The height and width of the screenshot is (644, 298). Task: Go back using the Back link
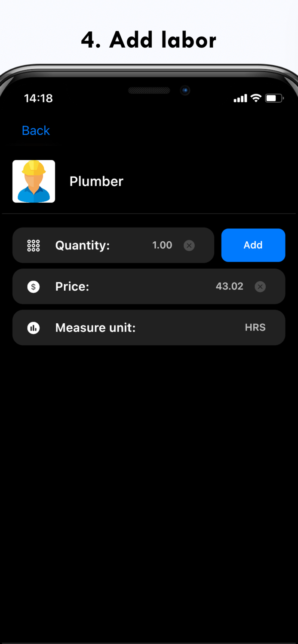[x=36, y=131]
